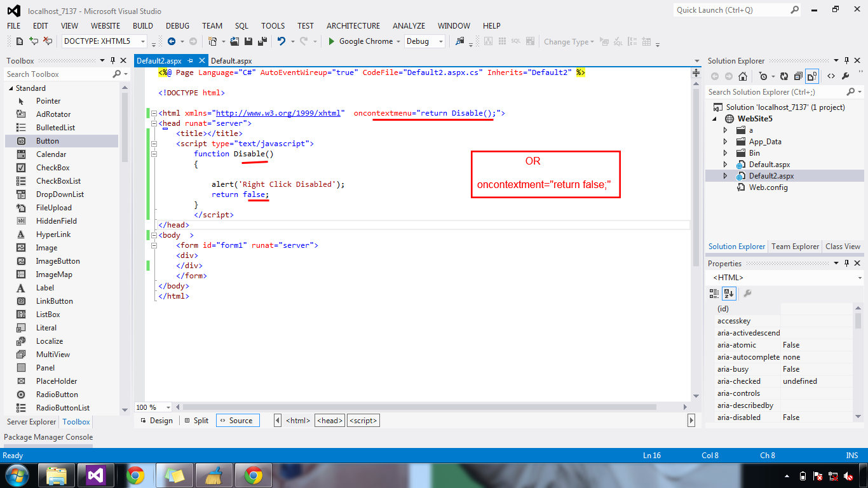Viewport: 868px width, 488px height.
Task: Click the <head> breadcrumb tag button
Action: pos(330,421)
